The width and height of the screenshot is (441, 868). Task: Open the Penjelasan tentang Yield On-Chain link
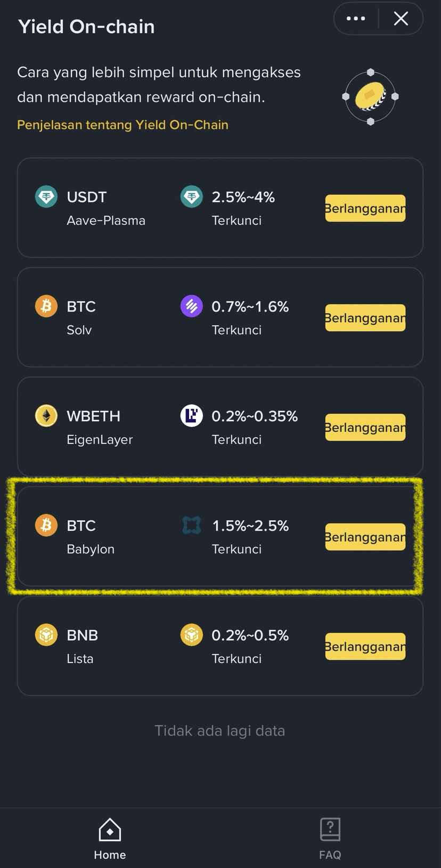tap(123, 125)
